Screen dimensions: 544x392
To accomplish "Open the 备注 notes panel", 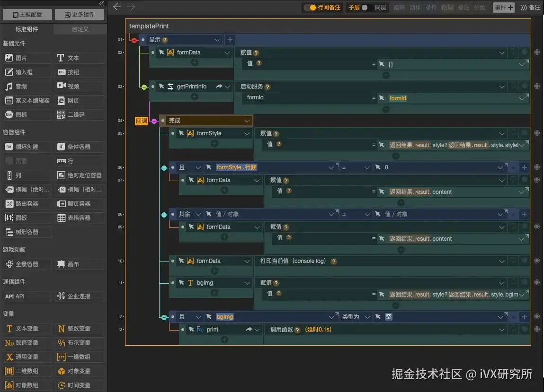I will (530, 8).
